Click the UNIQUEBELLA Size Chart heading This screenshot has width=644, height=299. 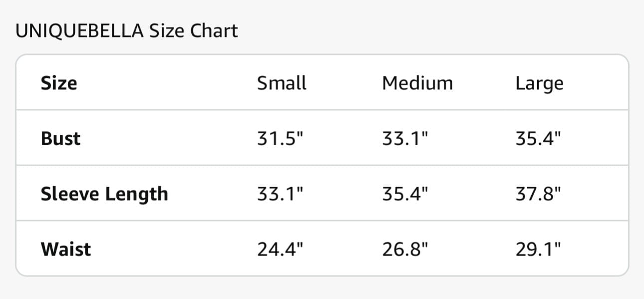pos(127,31)
